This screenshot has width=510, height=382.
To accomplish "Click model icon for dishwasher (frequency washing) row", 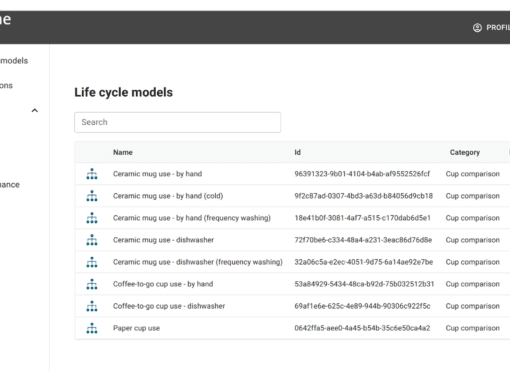I will pos(92,262).
